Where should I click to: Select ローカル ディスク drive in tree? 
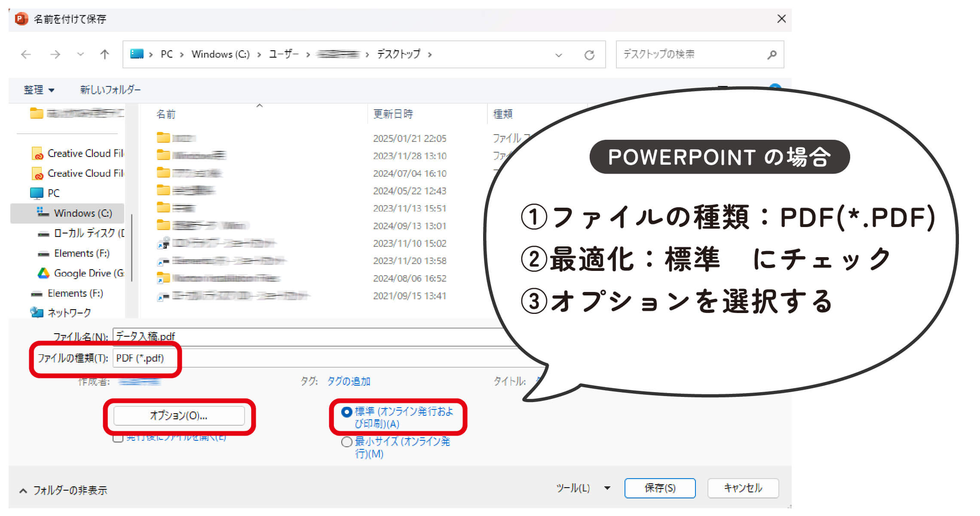click(x=81, y=233)
